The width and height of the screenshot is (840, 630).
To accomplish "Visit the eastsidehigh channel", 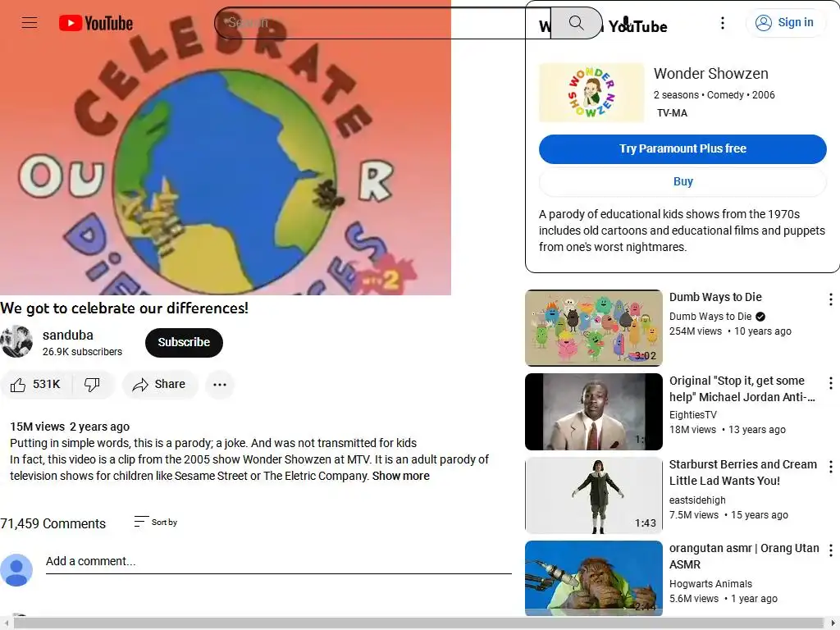I will pyautogui.click(x=697, y=500).
